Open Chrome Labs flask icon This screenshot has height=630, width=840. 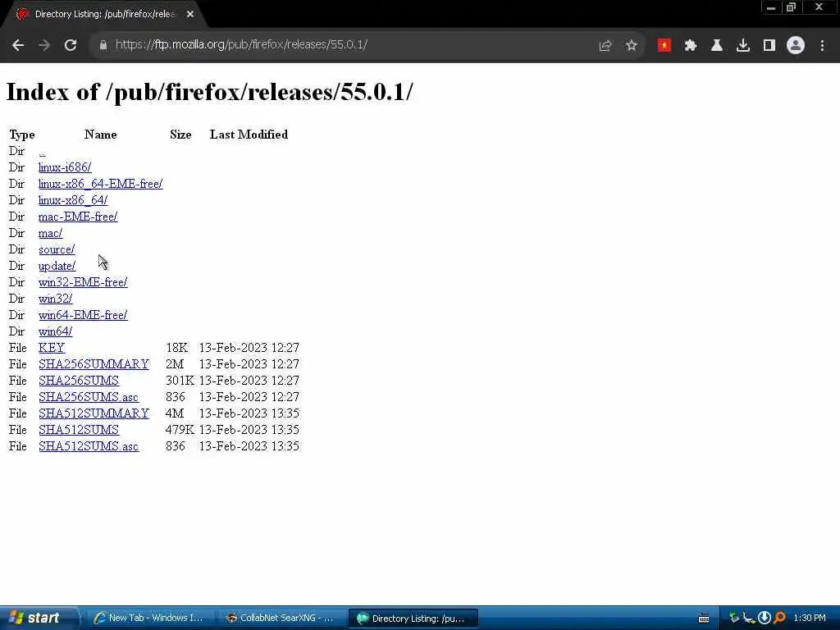(717, 46)
